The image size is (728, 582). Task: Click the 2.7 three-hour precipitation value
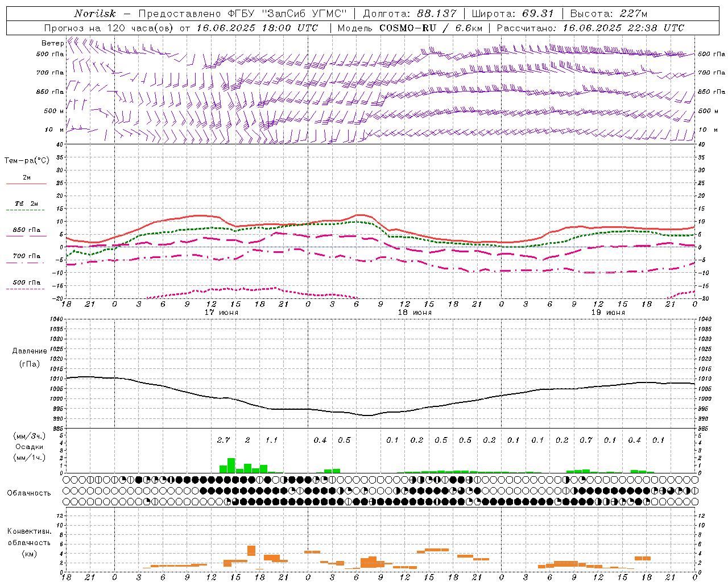pos(224,440)
